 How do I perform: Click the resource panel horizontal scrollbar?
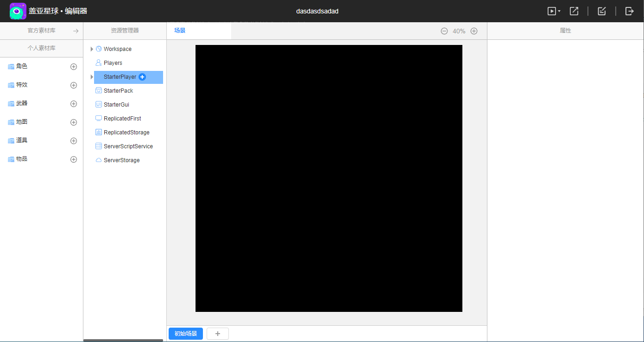pos(123,340)
